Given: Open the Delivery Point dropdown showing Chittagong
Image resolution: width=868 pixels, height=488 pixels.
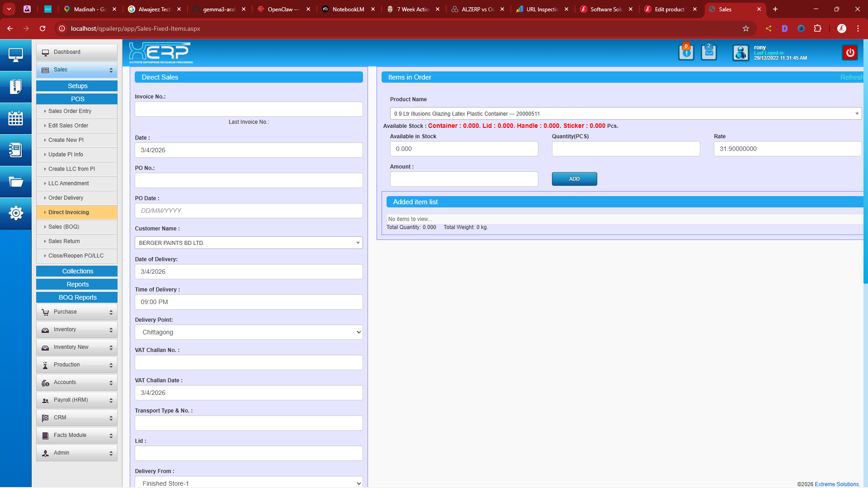Looking at the screenshot, I should 249,332.
